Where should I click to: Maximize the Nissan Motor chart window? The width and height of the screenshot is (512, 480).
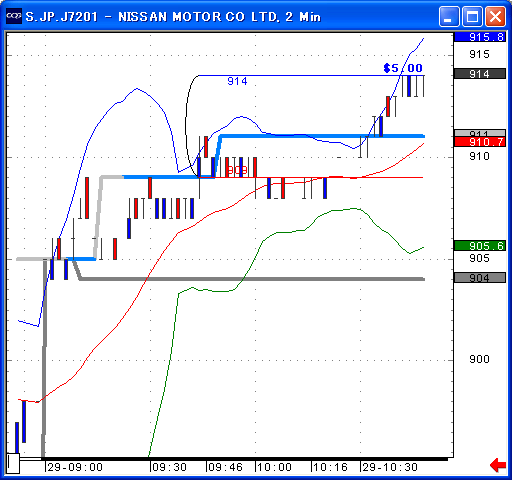pos(472,16)
